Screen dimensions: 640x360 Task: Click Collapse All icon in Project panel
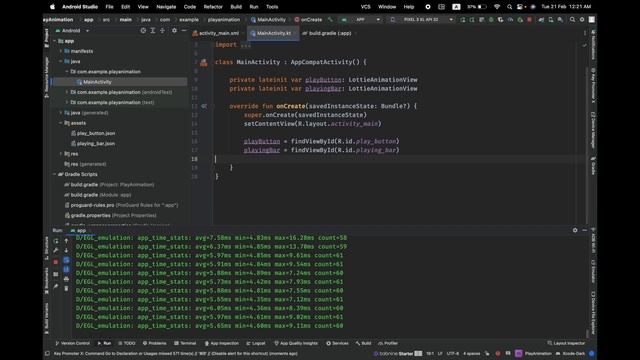[162, 31]
